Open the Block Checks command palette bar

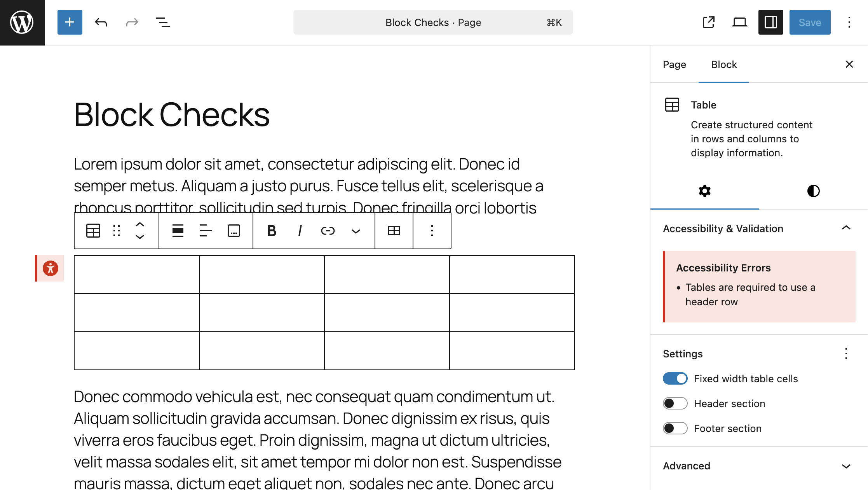point(433,22)
